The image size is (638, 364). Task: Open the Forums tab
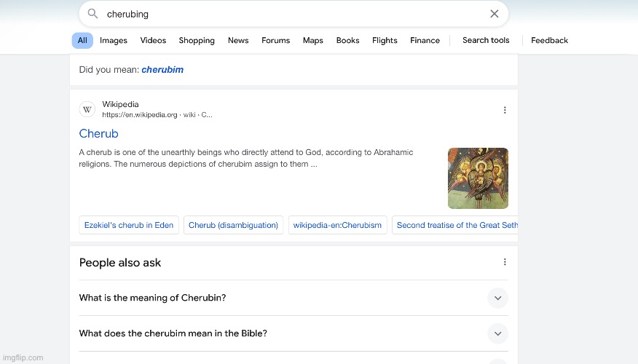tap(275, 40)
